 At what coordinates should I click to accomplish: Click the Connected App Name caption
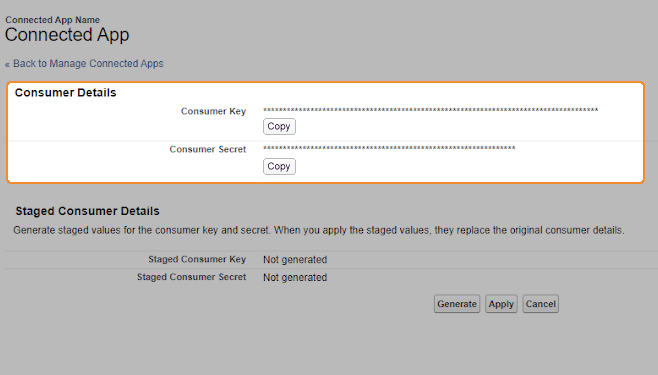point(52,20)
